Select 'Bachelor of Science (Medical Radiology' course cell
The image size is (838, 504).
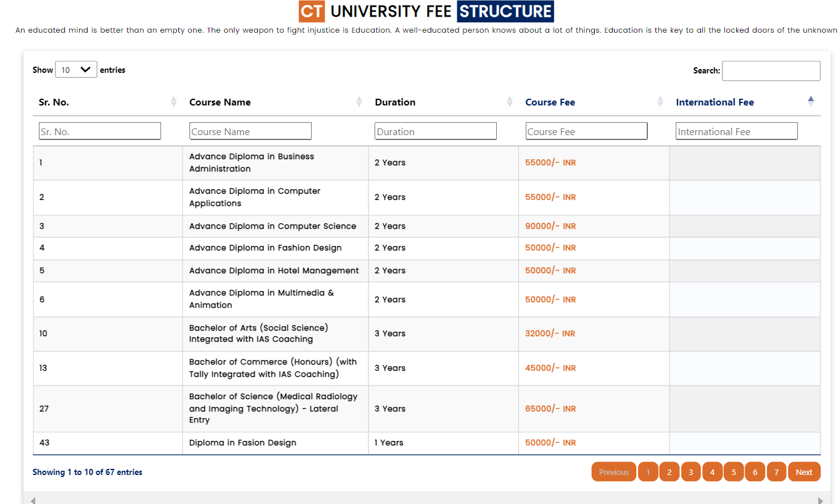pyautogui.click(x=275, y=408)
